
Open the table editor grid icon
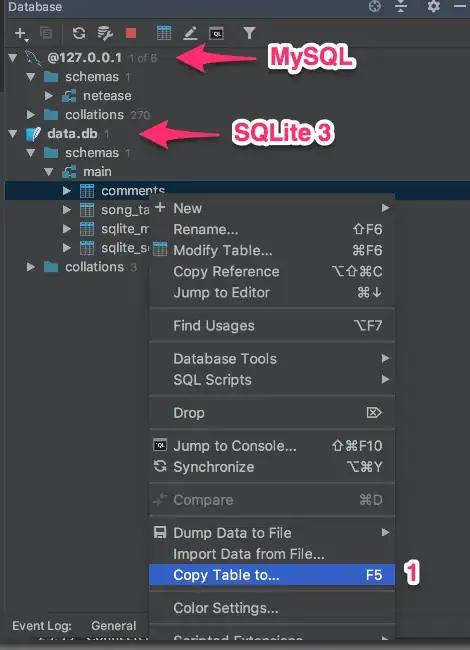164,33
